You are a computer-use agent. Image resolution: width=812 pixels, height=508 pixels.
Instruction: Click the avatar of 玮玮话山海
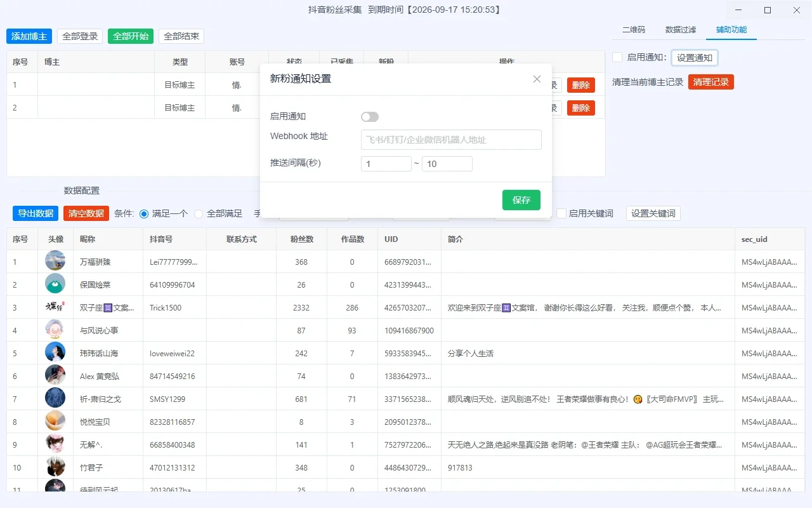coord(55,352)
